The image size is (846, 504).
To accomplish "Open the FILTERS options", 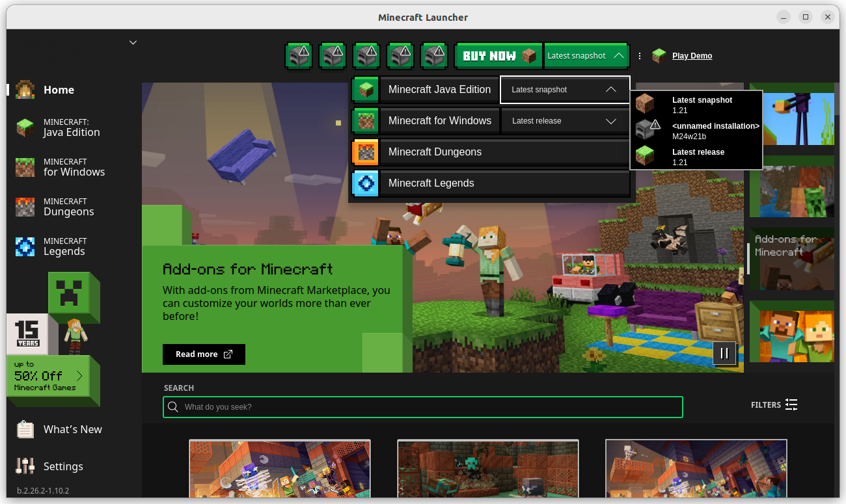I will 774,405.
